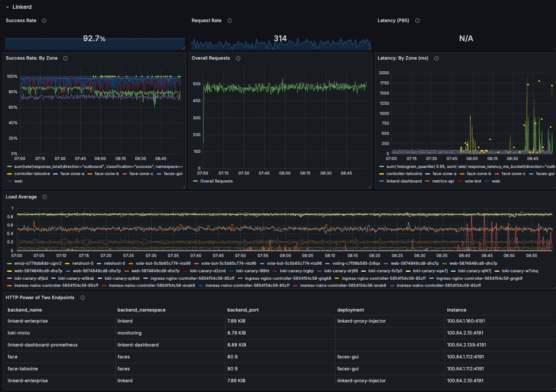The width and height of the screenshot is (556, 392).
Task: Open the Request Rate panel title menu
Action: pyautogui.click(x=206, y=21)
